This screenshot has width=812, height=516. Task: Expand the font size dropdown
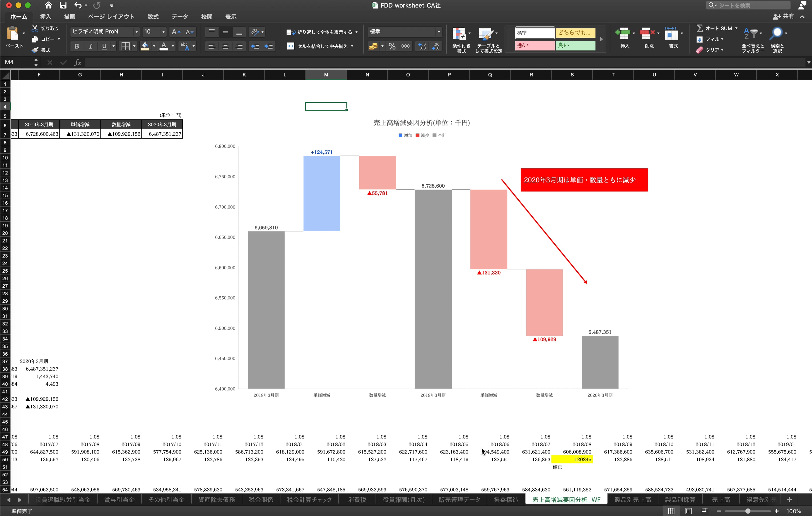pos(163,32)
